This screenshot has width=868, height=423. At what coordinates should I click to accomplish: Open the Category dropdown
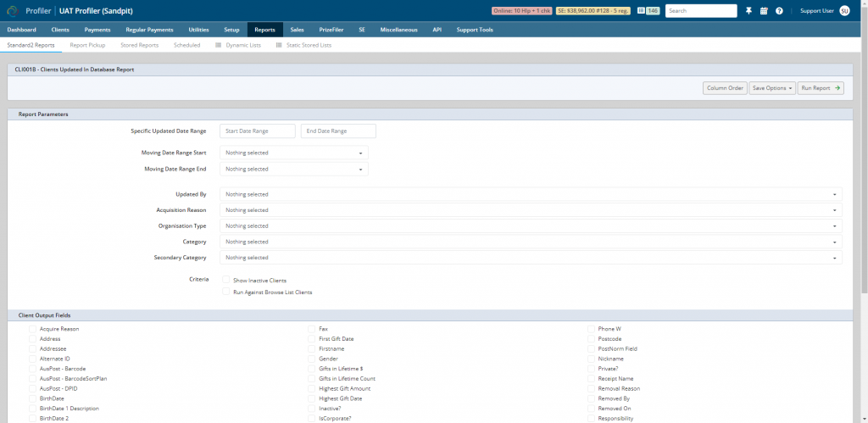point(531,242)
